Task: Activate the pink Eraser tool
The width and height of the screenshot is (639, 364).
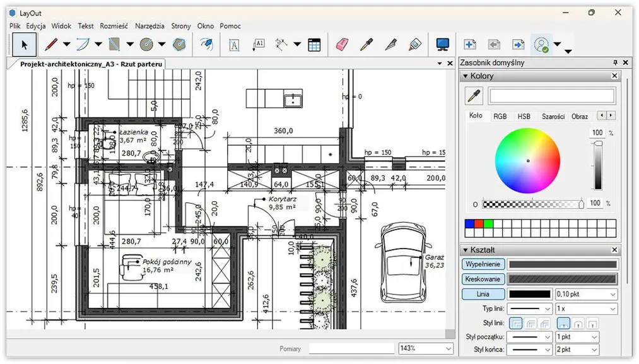Action: (x=341, y=45)
